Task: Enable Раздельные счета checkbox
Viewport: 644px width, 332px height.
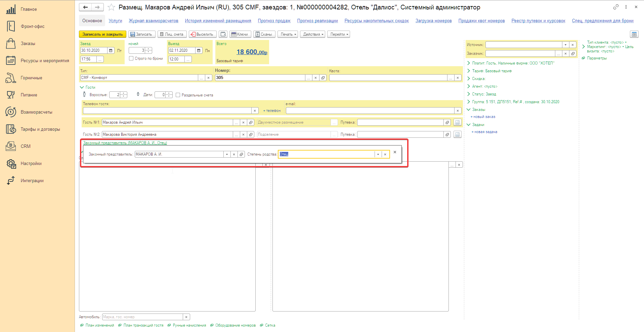Action: point(178,95)
